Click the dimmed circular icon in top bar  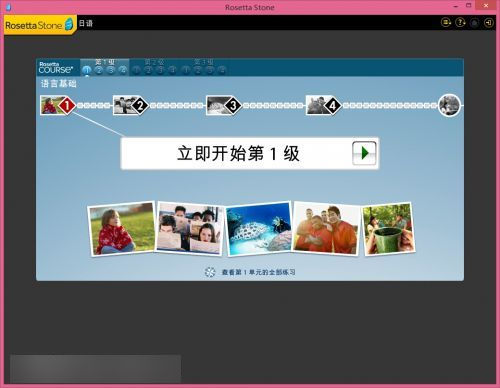pyautogui.click(x=474, y=23)
